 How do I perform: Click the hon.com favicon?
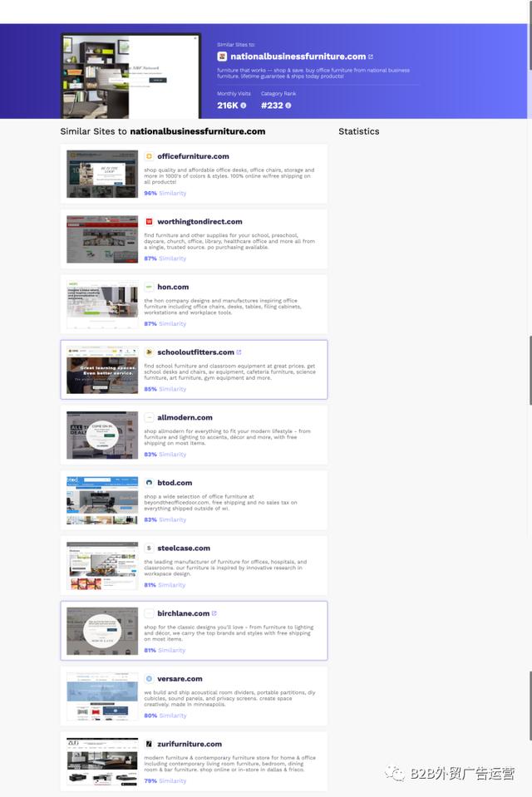coord(149,287)
